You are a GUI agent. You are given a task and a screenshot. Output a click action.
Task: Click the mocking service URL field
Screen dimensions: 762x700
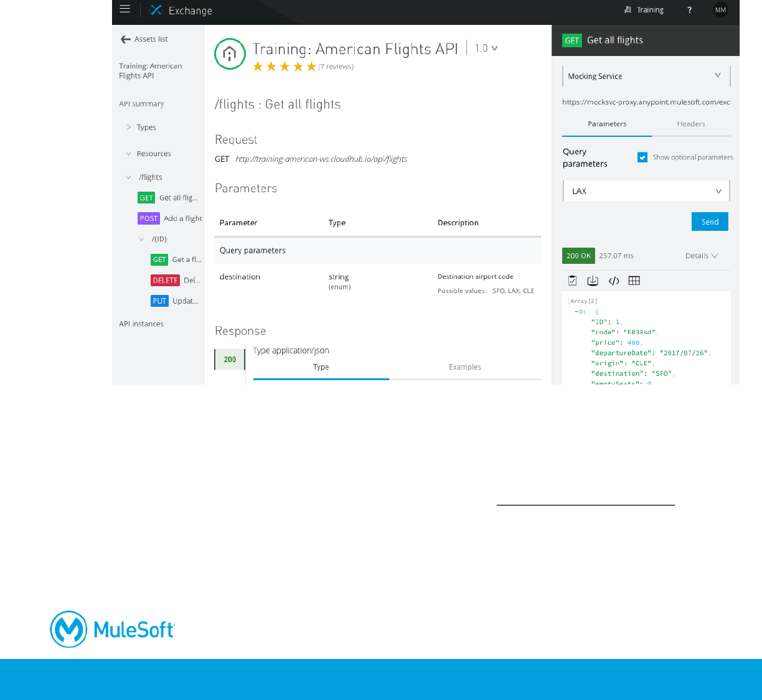tap(646, 102)
